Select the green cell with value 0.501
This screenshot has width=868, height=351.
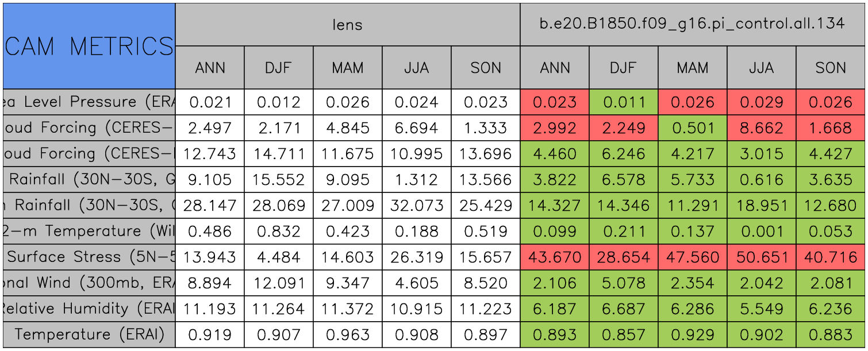[x=692, y=128]
